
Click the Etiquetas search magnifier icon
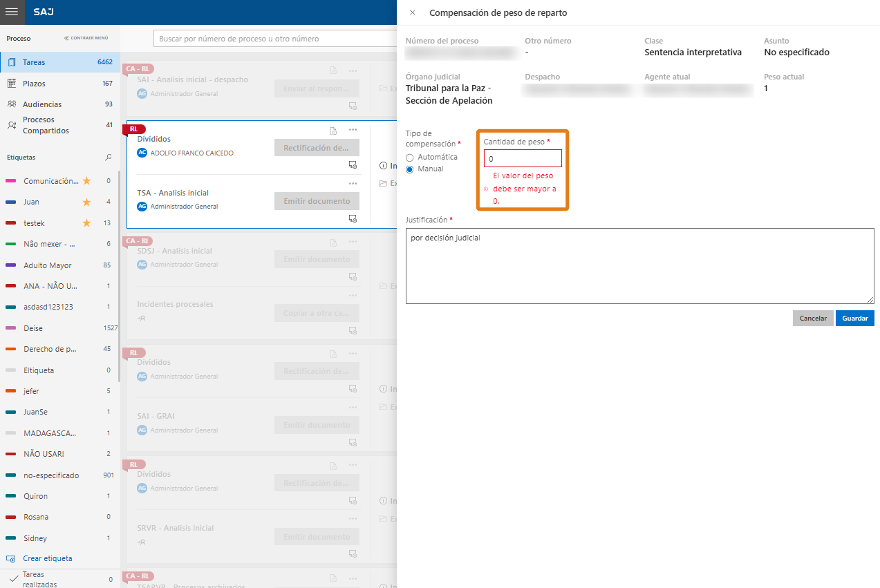pyautogui.click(x=109, y=158)
